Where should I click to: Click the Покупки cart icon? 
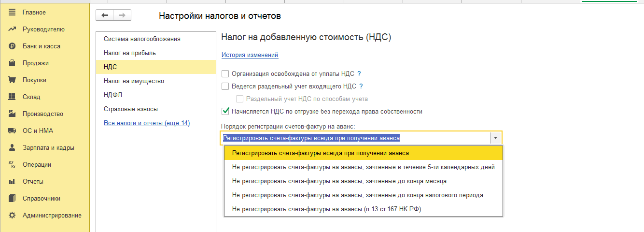13,80
